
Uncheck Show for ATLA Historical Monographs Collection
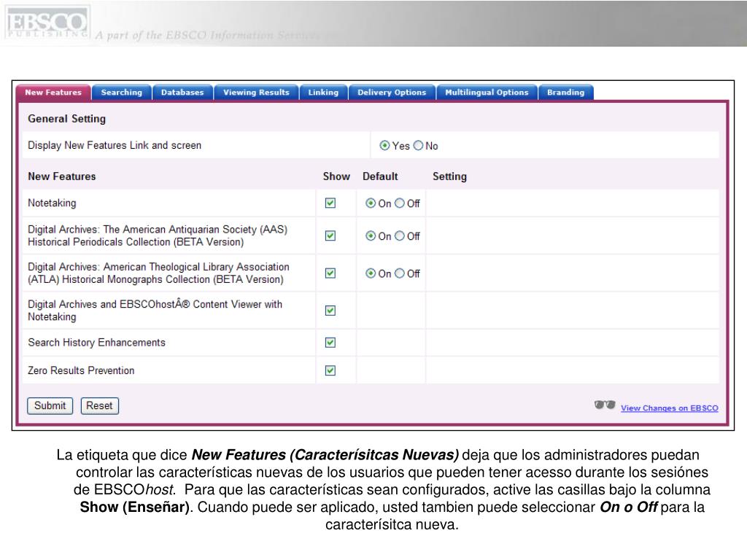pos(330,273)
